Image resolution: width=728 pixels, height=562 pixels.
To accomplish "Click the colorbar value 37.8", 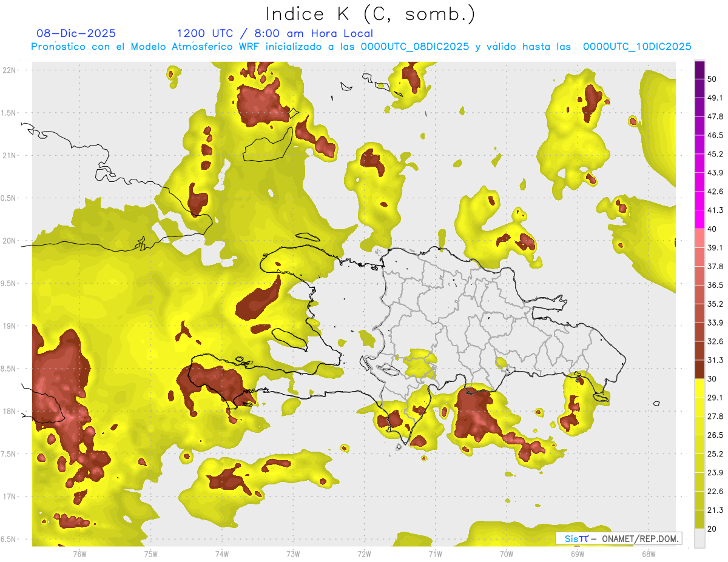I will tap(715, 266).
